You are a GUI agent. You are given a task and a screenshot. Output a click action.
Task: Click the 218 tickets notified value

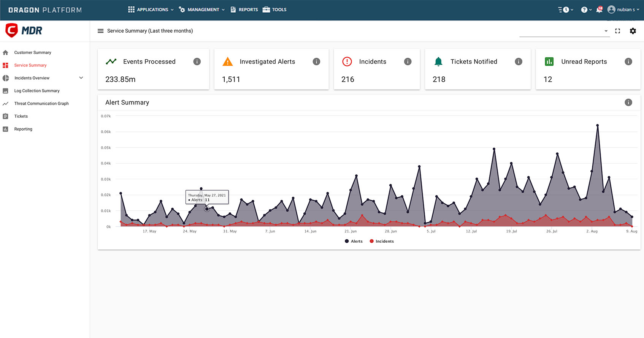pyautogui.click(x=439, y=79)
